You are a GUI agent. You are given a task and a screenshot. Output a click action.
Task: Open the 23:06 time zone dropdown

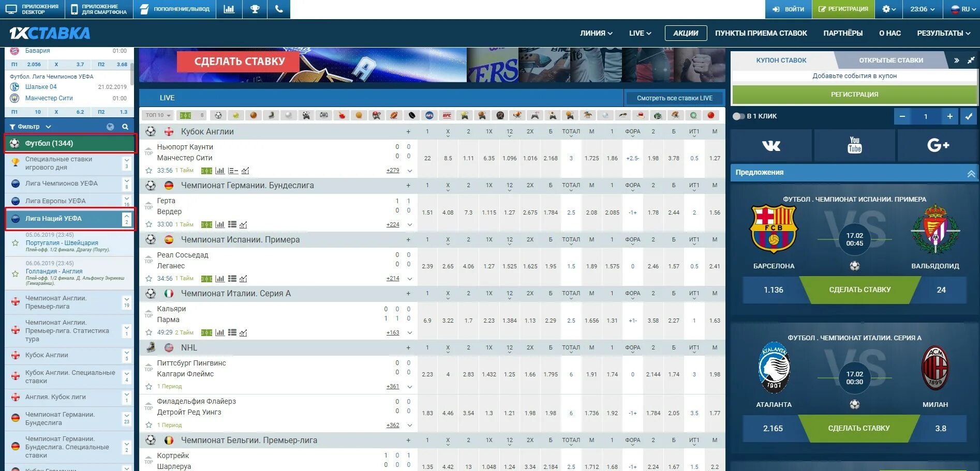(x=923, y=9)
